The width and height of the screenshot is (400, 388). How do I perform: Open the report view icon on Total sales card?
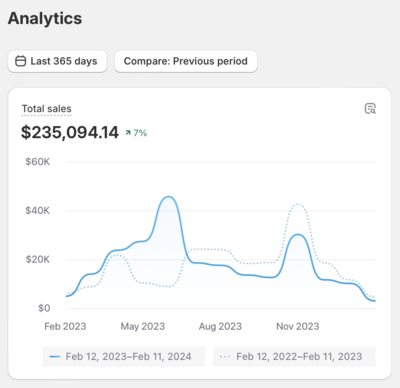pos(370,109)
